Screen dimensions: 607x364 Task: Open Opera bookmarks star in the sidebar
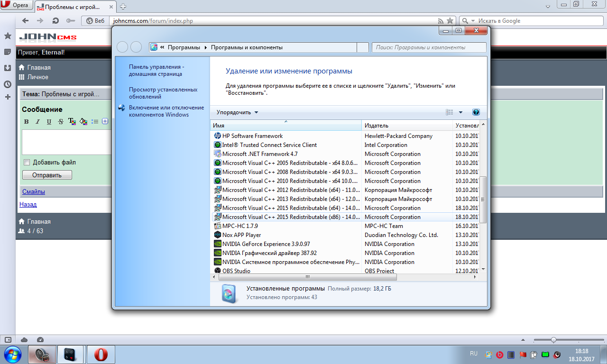click(8, 36)
